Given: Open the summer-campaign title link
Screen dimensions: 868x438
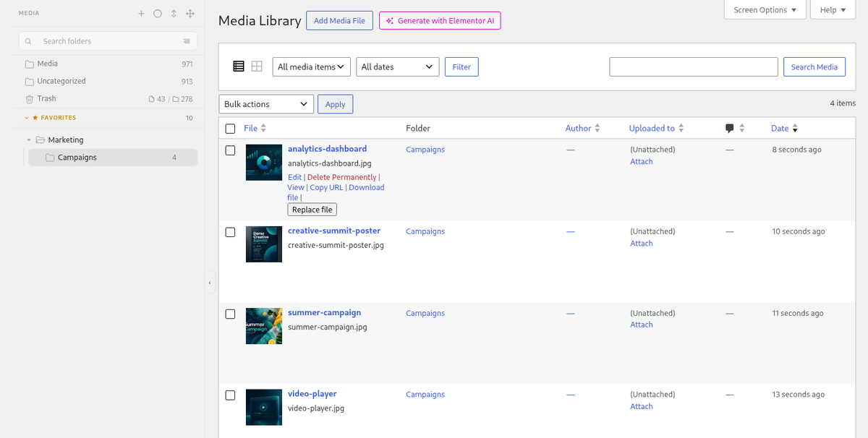Looking at the screenshot, I should coord(324,313).
